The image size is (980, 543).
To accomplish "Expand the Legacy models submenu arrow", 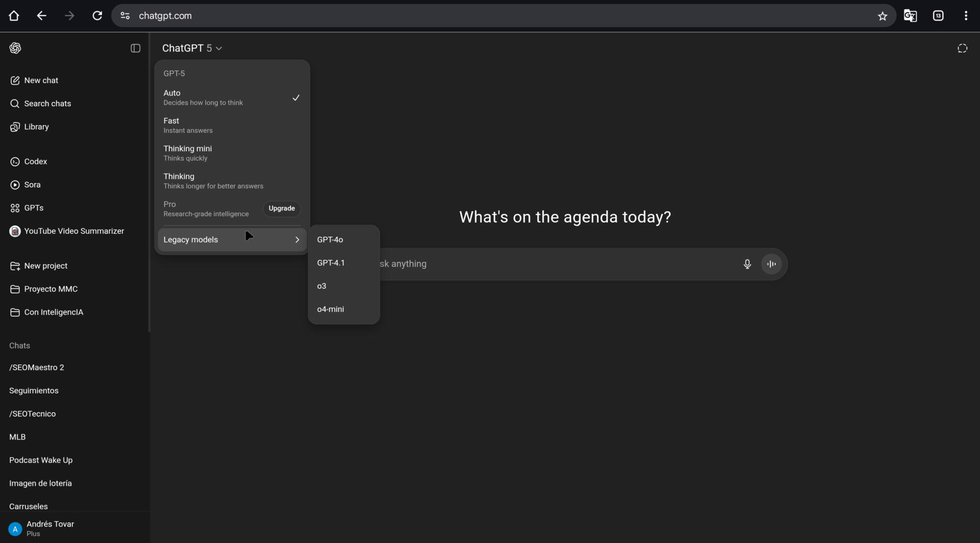I will pos(297,240).
